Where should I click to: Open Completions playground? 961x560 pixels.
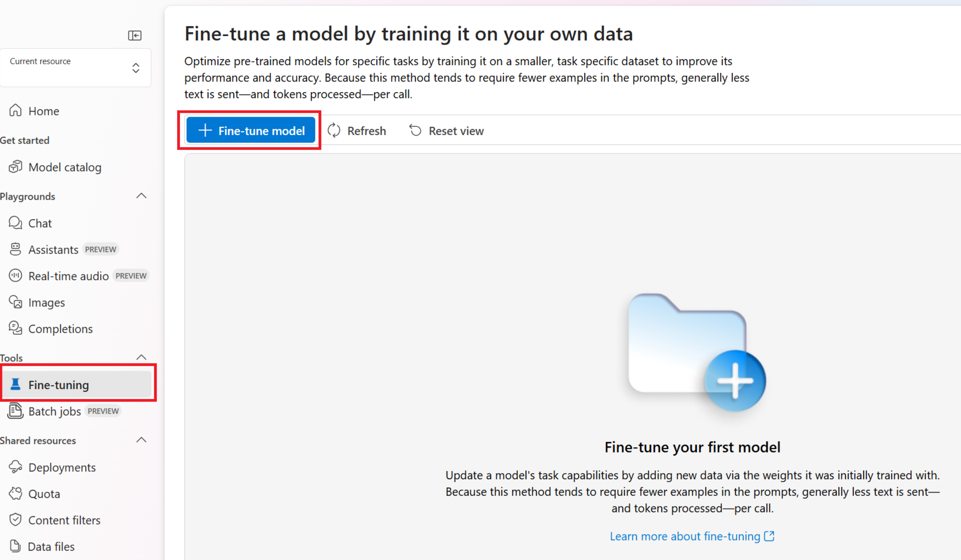[60, 328]
